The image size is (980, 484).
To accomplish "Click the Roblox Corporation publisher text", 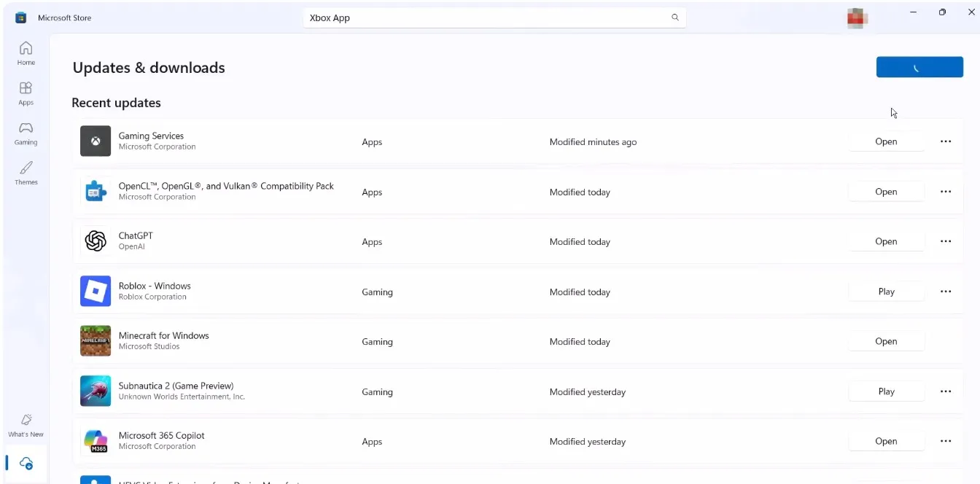I will point(152,297).
